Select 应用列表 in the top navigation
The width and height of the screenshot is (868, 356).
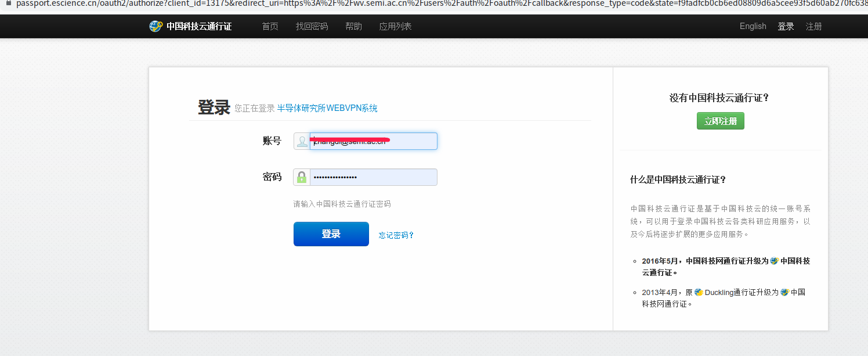click(395, 26)
